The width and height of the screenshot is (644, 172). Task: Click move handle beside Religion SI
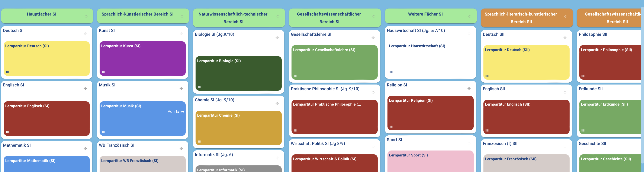(469, 88)
